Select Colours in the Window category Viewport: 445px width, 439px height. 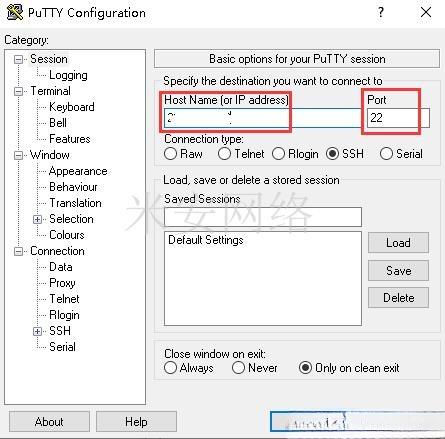coord(67,235)
